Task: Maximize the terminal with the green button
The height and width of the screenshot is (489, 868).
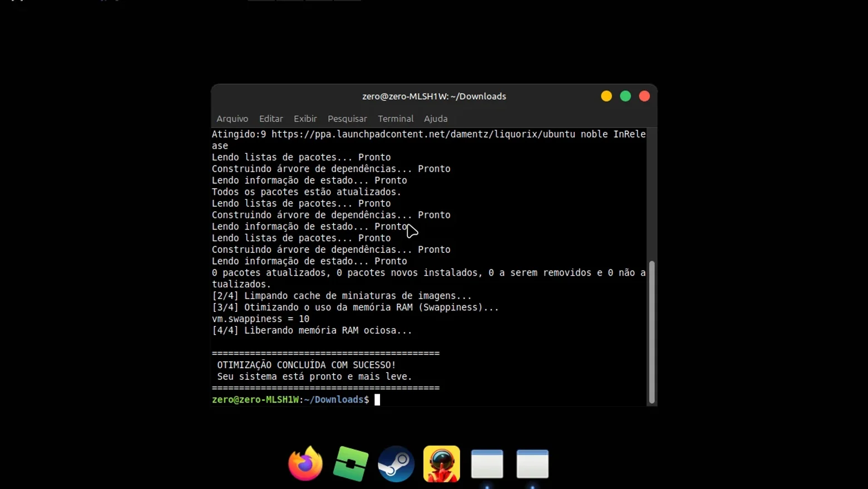Action: pos(625,96)
